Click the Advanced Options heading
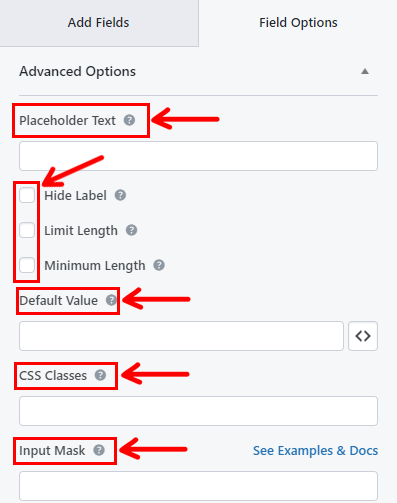397x503 pixels. [x=77, y=71]
